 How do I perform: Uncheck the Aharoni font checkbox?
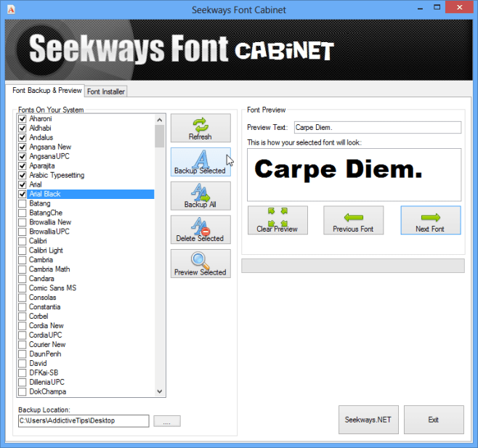tap(23, 118)
